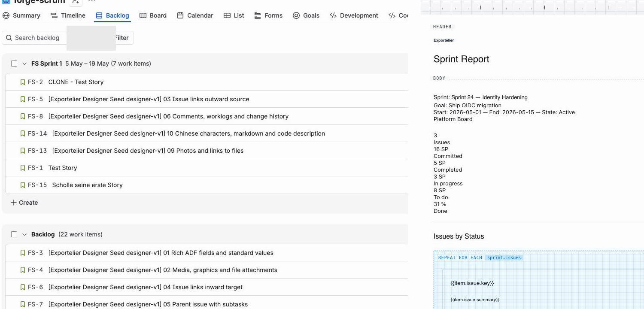Click the '31 %' done value

click(440, 204)
